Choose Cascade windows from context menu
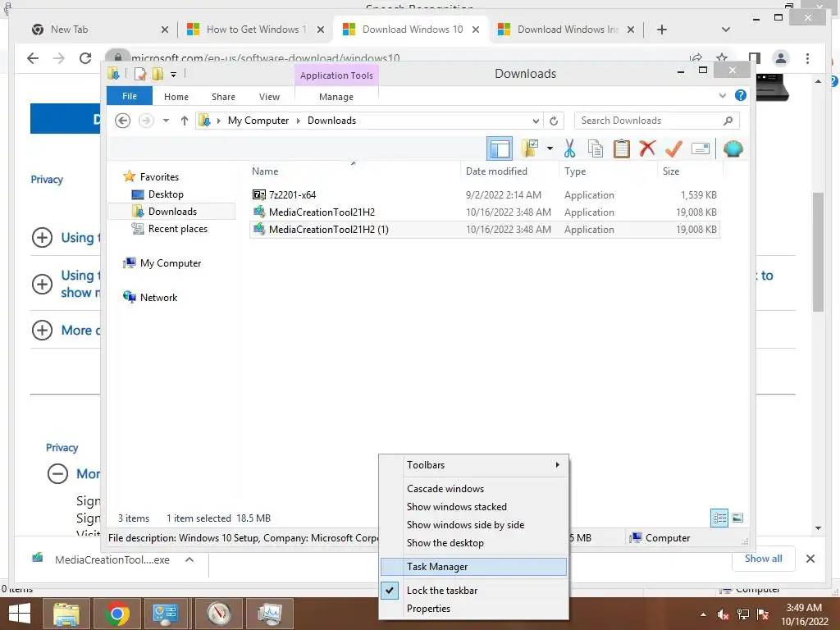Screen dimensions: 840x630 tap(473, 489)
